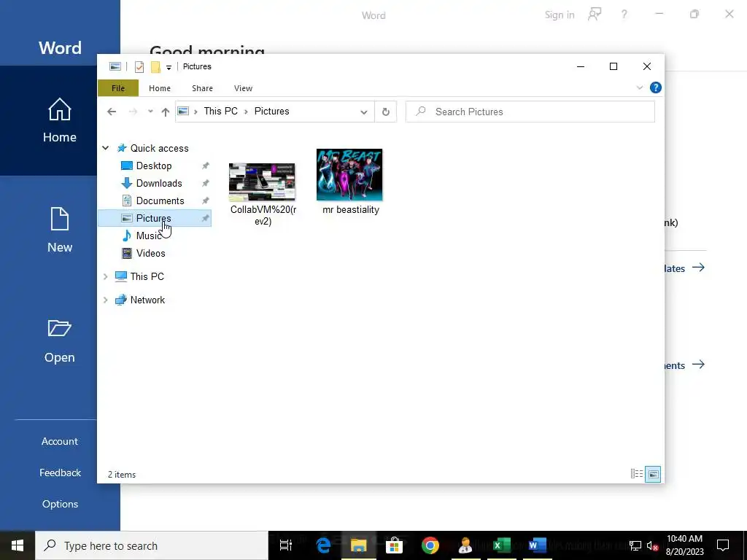Image resolution: width=747 pixels, height=560 pixels.
Task: Expand the This PC tree node
Action: click(x=106, y=276)
